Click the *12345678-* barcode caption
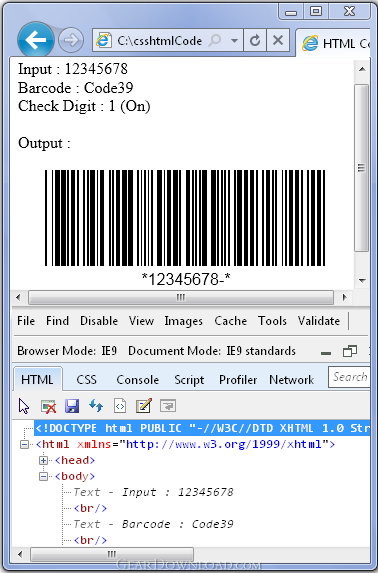Image resolution: width=378 pixels, height=573 pixels. pyautogui.click(x=186, y=280)
